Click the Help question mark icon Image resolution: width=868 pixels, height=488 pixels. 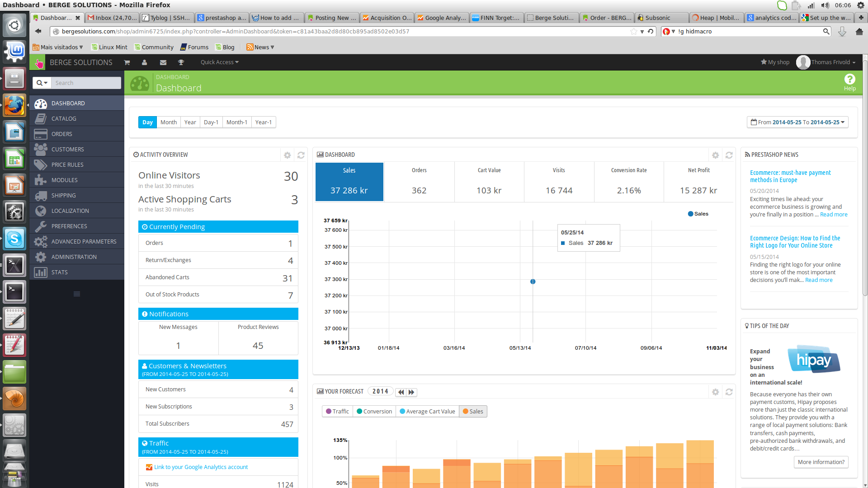tap(849, 80)
